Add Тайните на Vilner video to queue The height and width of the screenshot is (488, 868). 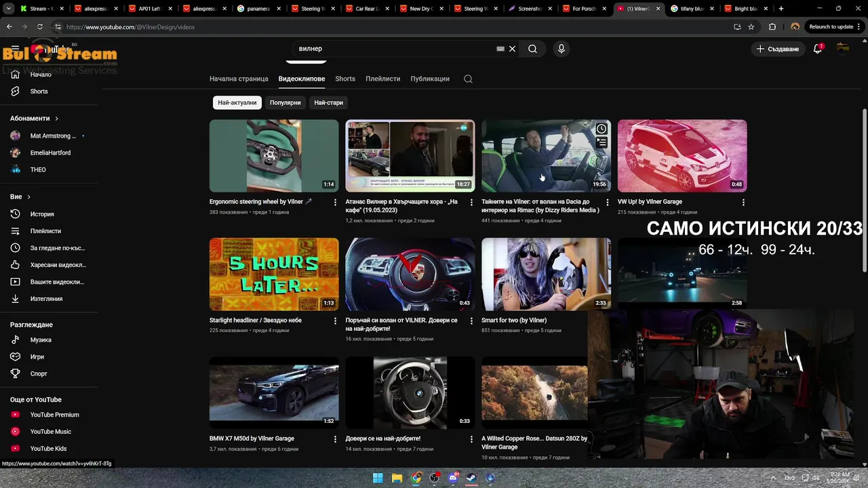[x=601, y=143]
